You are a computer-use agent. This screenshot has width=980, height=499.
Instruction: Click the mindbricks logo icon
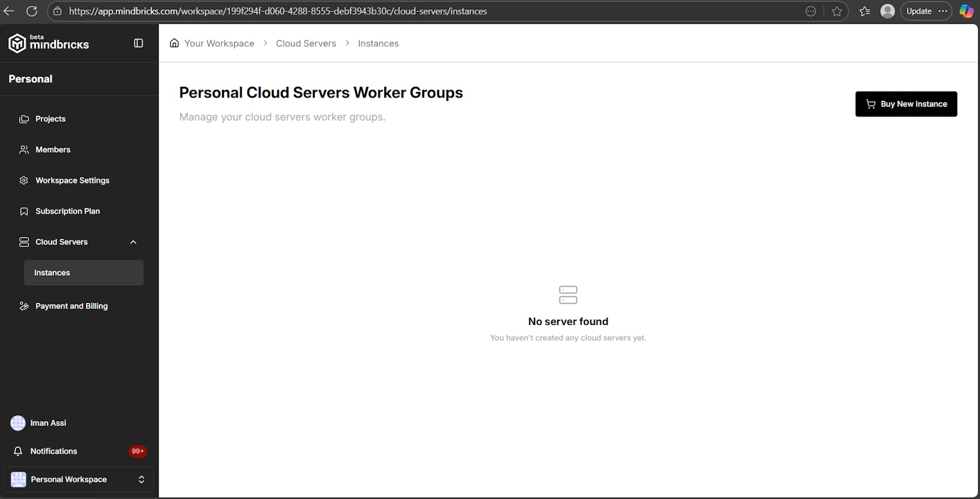pyautogui.click(x=17, y=43)
